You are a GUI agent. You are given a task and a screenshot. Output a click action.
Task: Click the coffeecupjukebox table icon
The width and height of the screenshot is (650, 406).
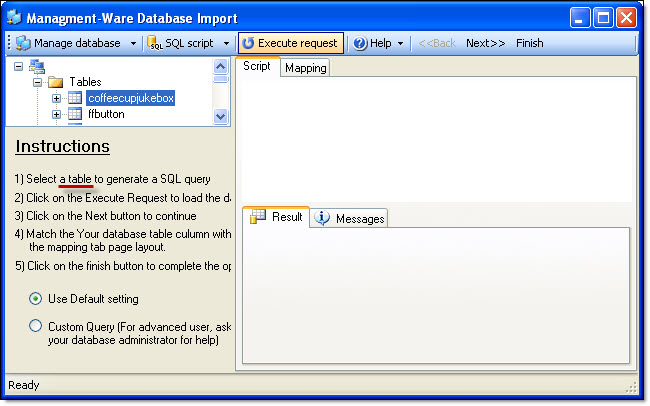75,98
